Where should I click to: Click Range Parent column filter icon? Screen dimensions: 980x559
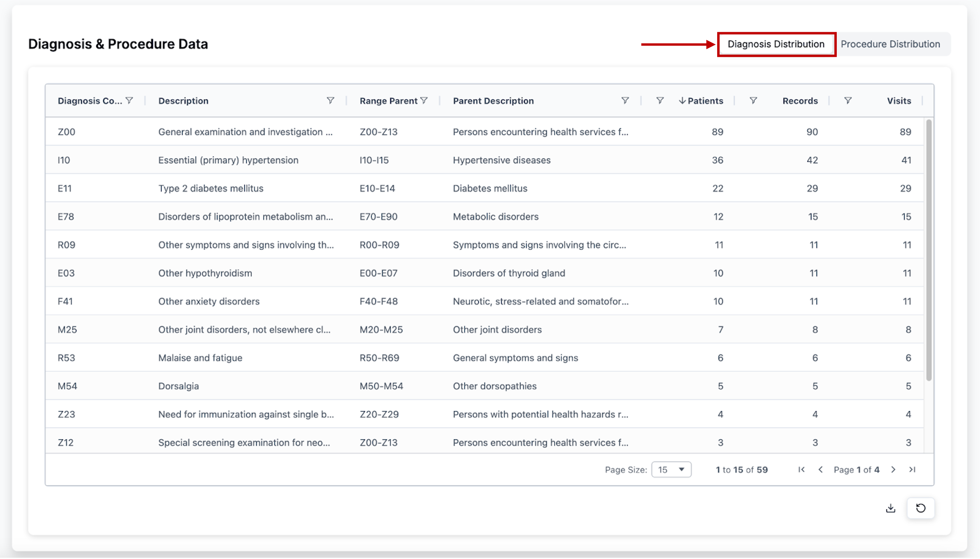(x=424, y=100)
